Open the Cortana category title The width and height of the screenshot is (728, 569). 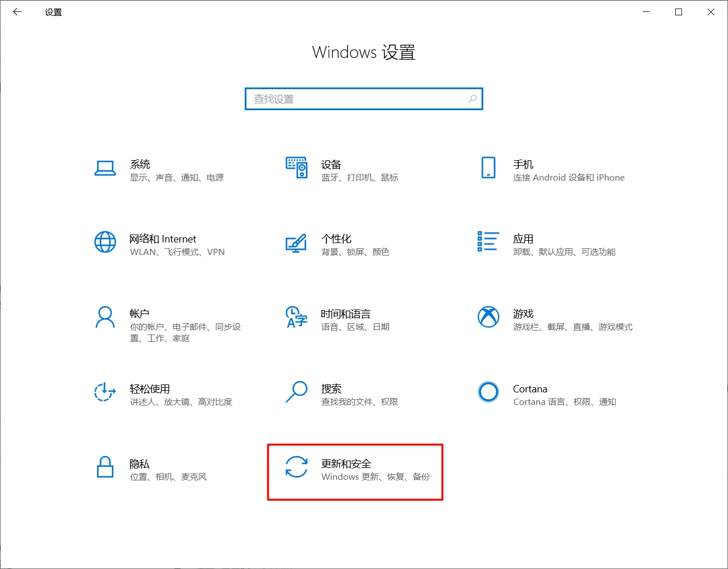point(530,388)
